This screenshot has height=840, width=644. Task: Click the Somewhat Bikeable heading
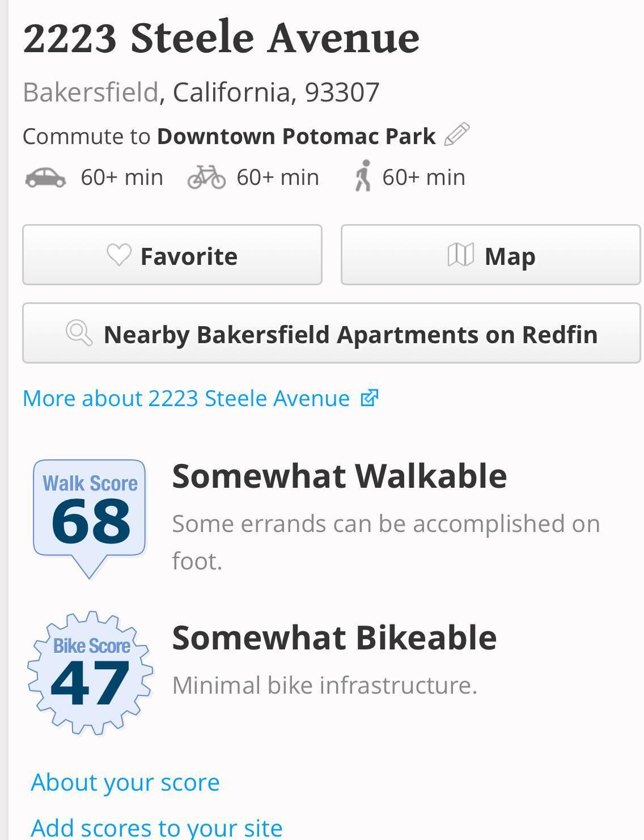pyautogui.click(x=334, y=637)
